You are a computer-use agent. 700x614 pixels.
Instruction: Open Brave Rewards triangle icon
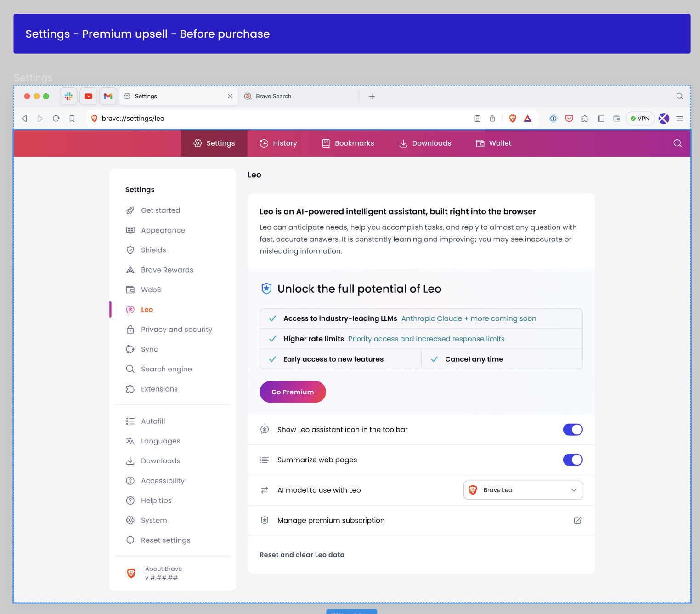click(528, 119)
